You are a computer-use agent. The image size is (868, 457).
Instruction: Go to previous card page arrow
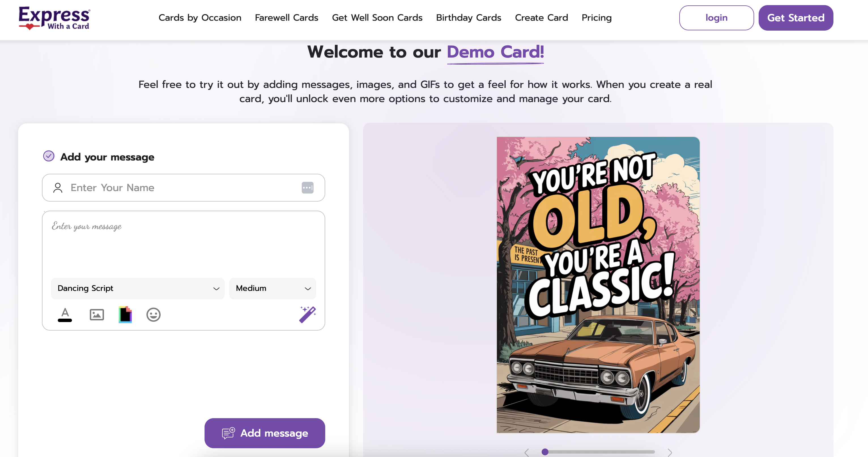527,452
